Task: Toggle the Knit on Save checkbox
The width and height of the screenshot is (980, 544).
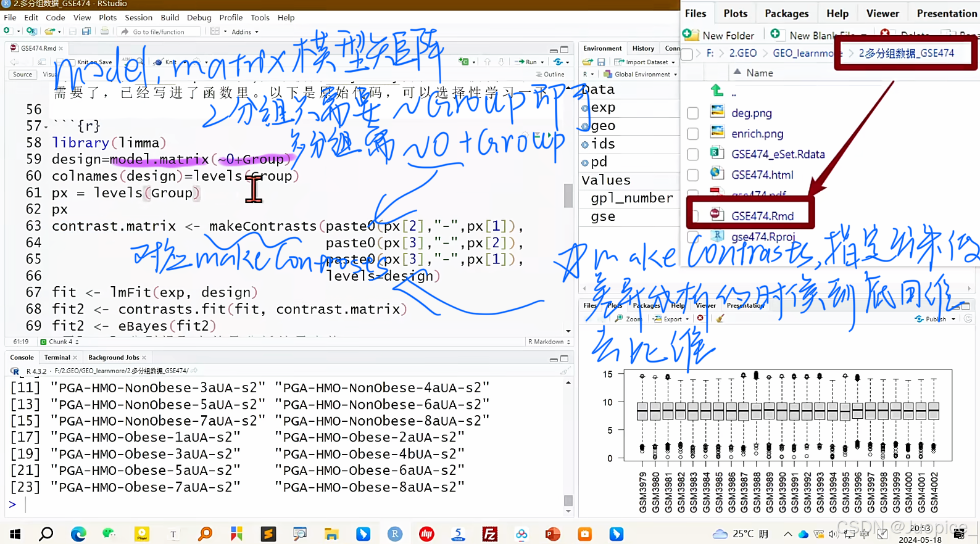Action: point(71,62)
